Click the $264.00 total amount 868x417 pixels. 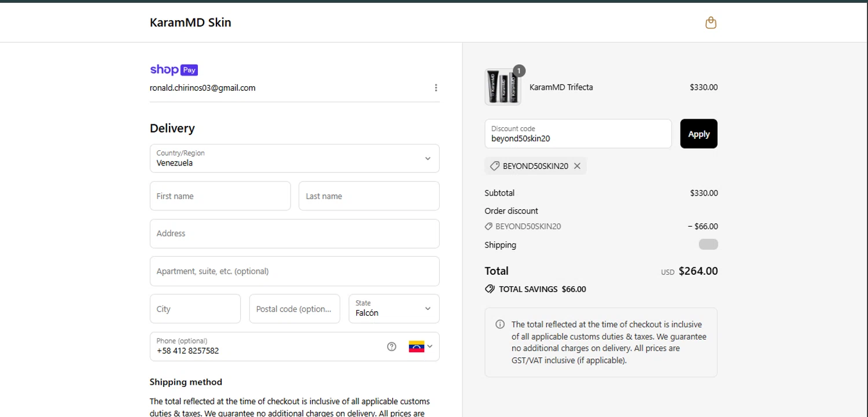pyautogui.click(x=698, y=271)
